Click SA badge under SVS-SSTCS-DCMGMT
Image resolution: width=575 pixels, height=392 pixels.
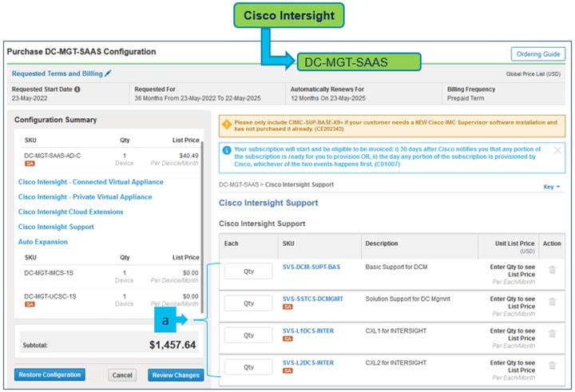[287, 307]
